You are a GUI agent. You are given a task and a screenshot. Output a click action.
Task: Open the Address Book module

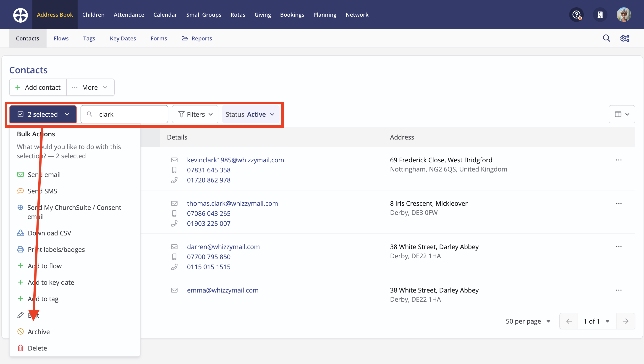tap(55, 15)
